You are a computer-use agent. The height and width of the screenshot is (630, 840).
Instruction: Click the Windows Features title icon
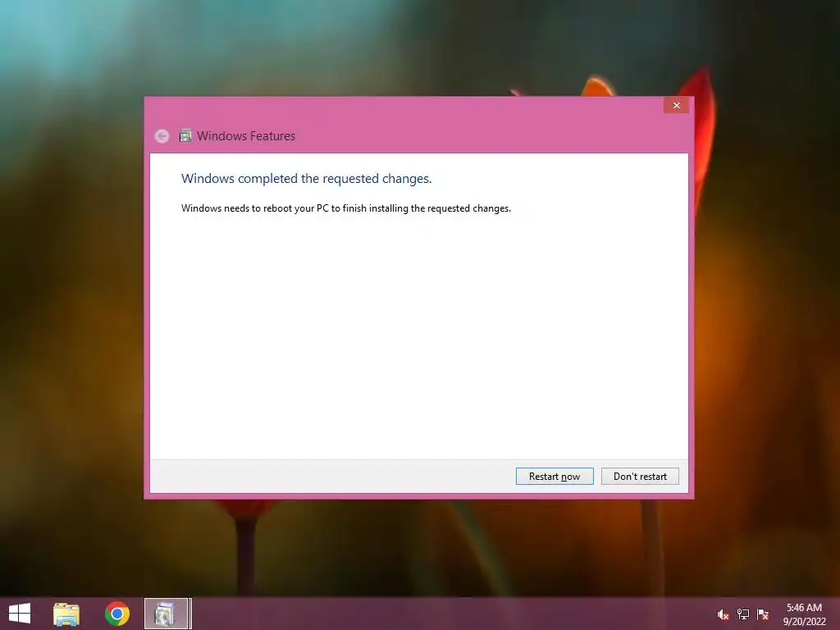[x=185, y=135]
